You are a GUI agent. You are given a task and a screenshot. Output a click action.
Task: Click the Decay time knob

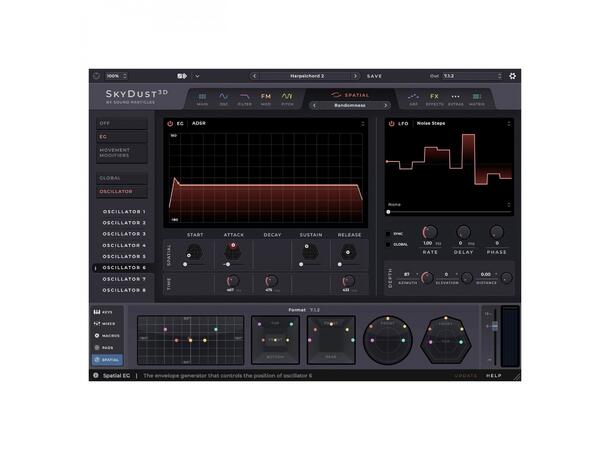271,280
